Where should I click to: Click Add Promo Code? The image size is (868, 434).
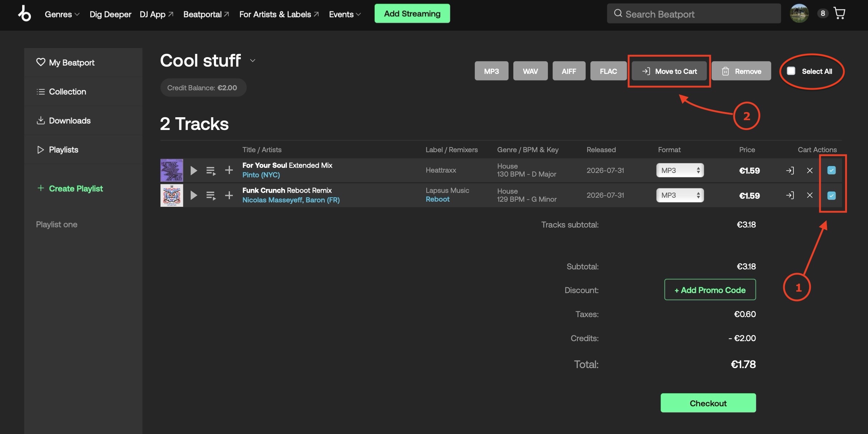point(710,290)
